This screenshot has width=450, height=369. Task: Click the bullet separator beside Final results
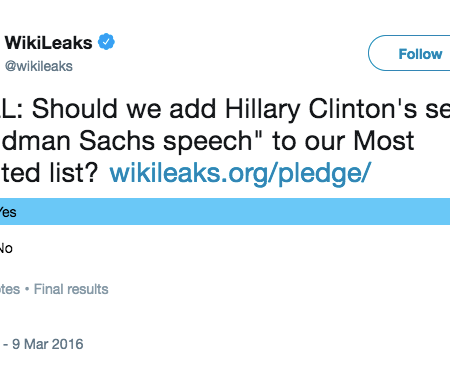point(27,289)
